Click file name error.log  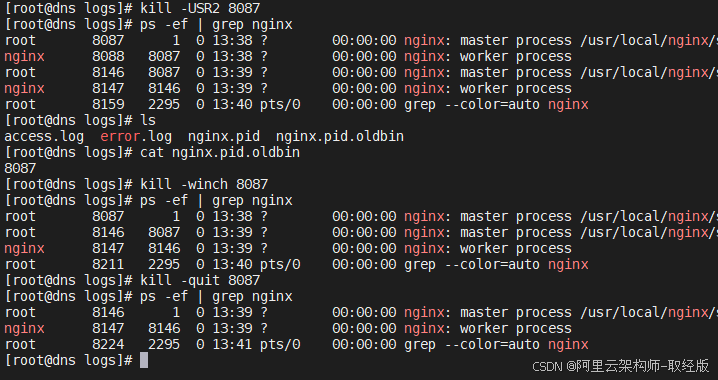[136, 136]
